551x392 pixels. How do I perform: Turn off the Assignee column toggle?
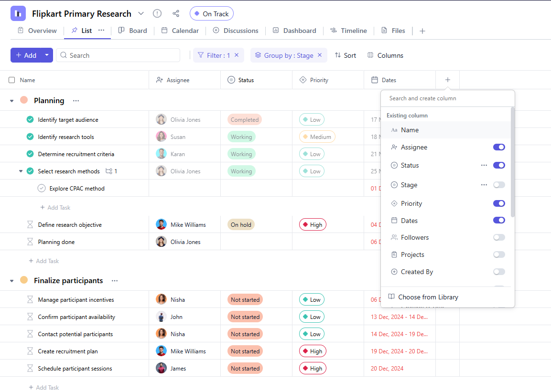[x=499, y=147]
